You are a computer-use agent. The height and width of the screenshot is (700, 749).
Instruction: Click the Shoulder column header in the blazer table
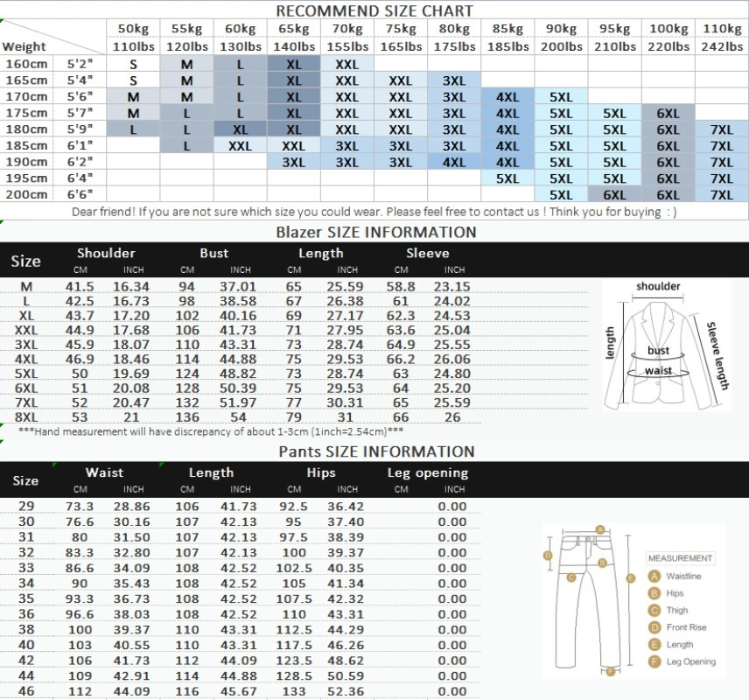coord(106,253)
